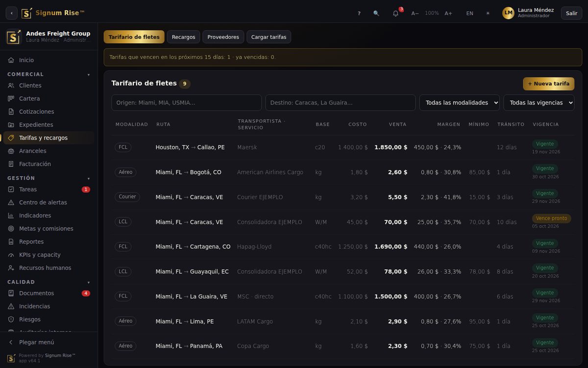Open help with the question mark icon
588x368 pixels.
tap(359, 13)
